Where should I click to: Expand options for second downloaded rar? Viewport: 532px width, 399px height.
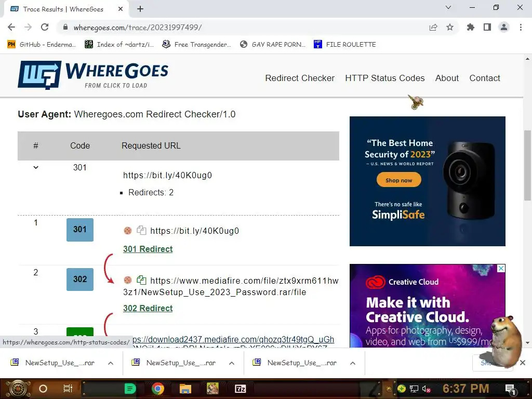pos(232,363)
